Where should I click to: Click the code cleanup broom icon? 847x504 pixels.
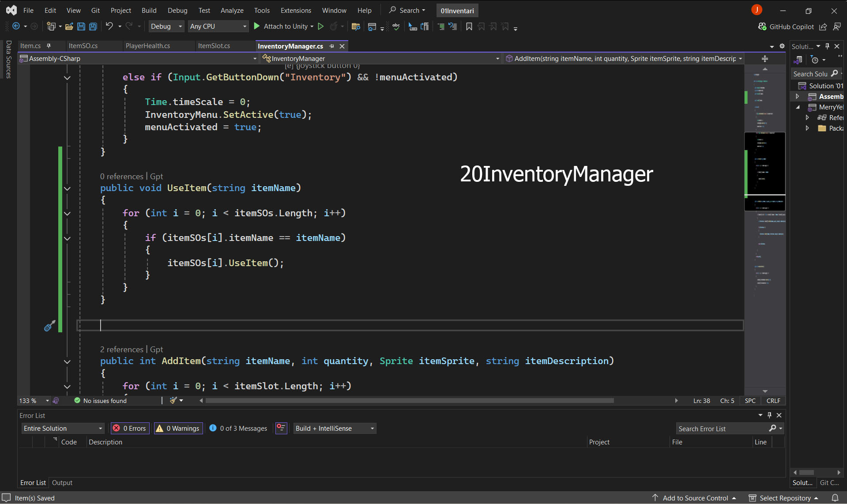[x=173, y=400]
